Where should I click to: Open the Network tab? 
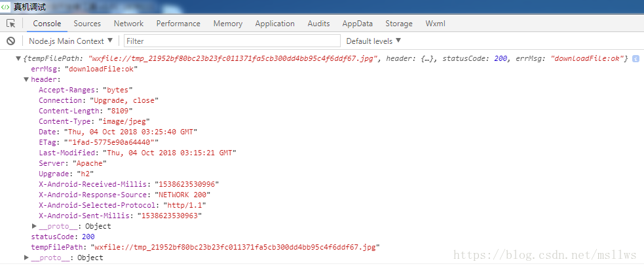tap(128, 24)
